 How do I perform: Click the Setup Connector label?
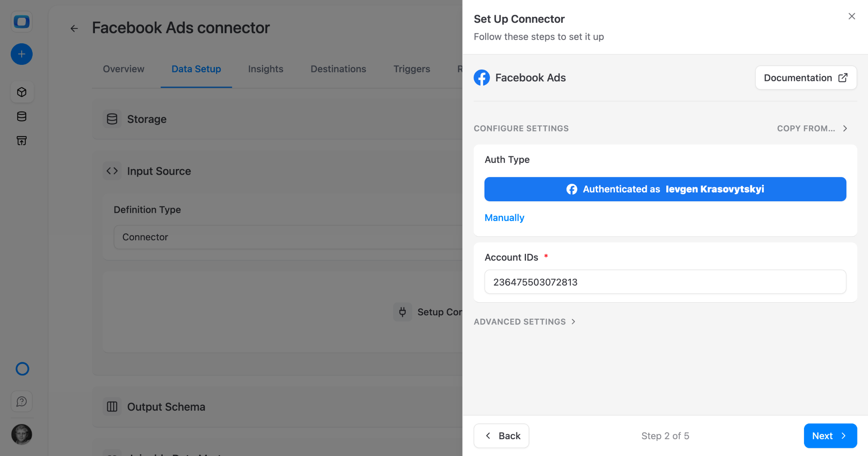(440, 312)
